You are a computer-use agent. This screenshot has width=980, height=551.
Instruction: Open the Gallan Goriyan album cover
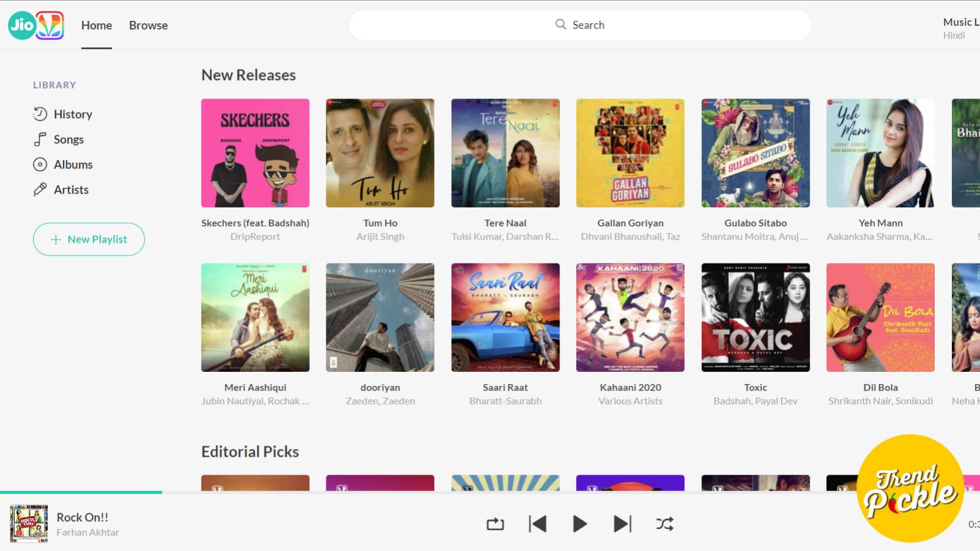[630, 153]
